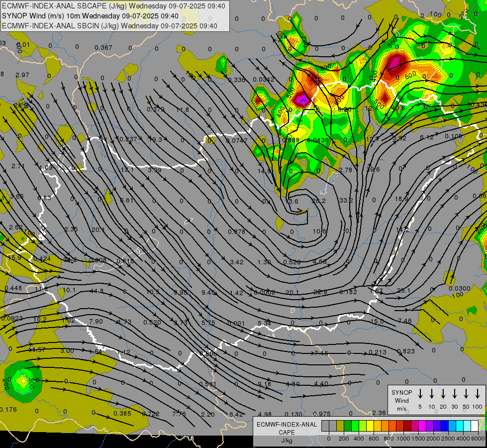
Task: Select the SBCAPE title line in header
Action: coord(114,6)
